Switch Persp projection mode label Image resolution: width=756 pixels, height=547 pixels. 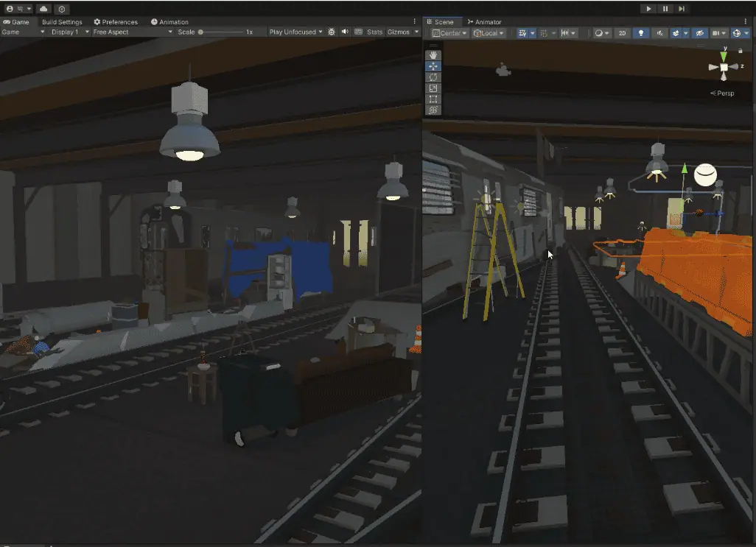pyautogui.click(x=722, y=93)
